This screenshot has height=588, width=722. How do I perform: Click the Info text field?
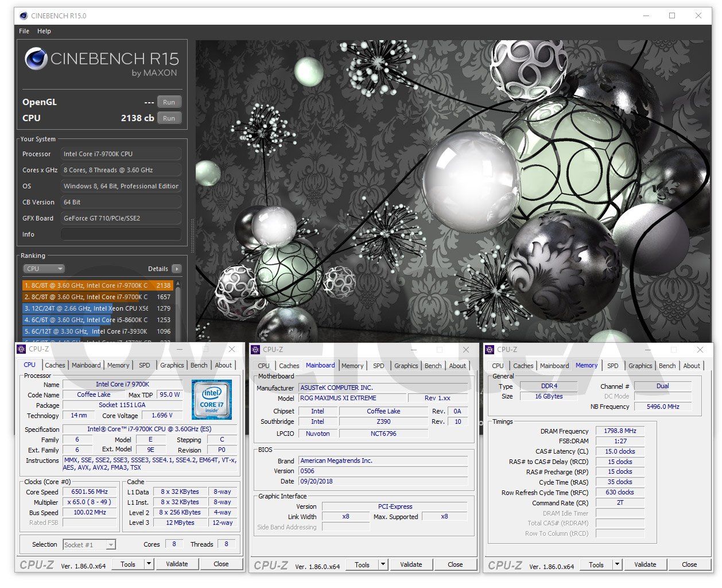121,234
